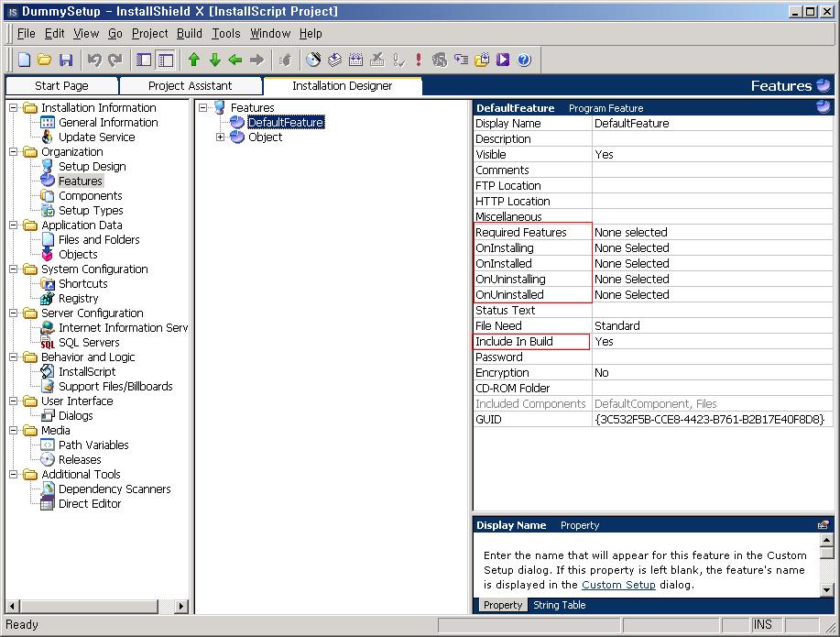
Task: Save the project with the floppy disk icon
Action: [x=65, y=60]
